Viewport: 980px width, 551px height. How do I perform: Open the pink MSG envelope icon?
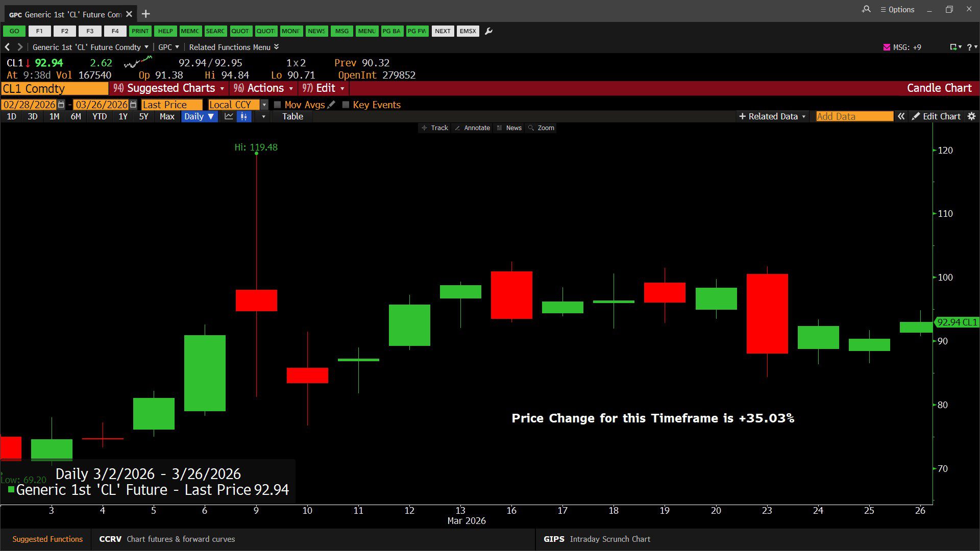tap(887, 47)
